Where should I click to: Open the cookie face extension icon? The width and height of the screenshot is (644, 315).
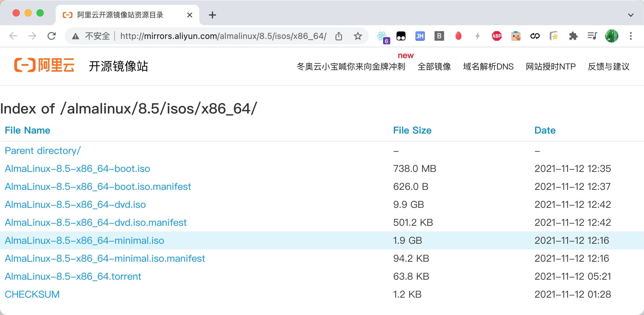pos(516,36)
